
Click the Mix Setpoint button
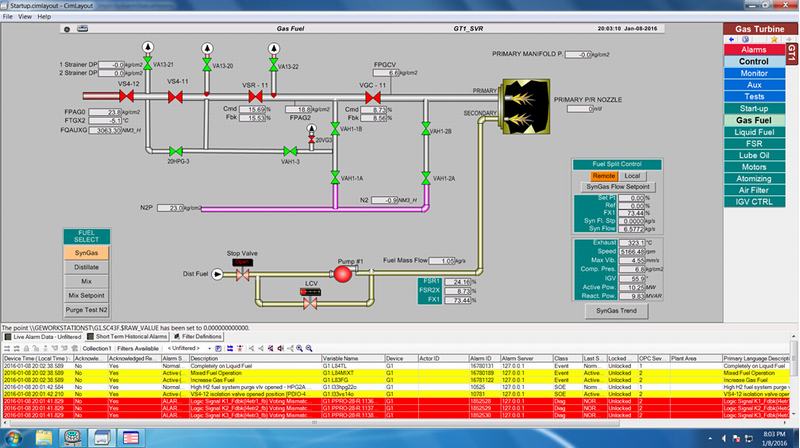[x=86, y=295]
